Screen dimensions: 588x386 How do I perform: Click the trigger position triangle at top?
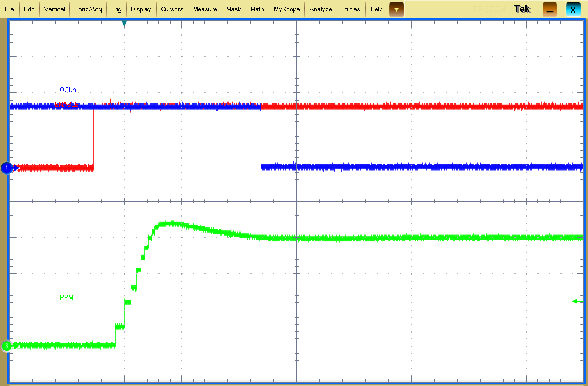point(124,24)
